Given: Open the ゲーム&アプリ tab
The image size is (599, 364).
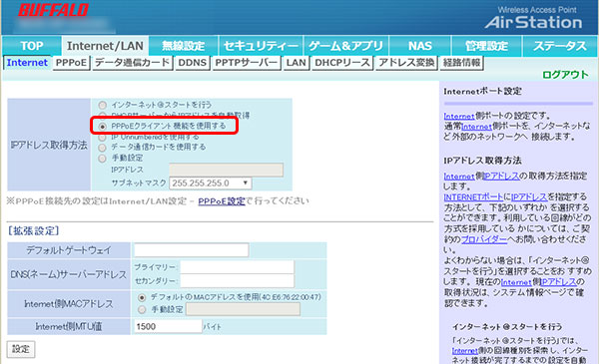Looking at the screenshot, I should pos(345,46).
